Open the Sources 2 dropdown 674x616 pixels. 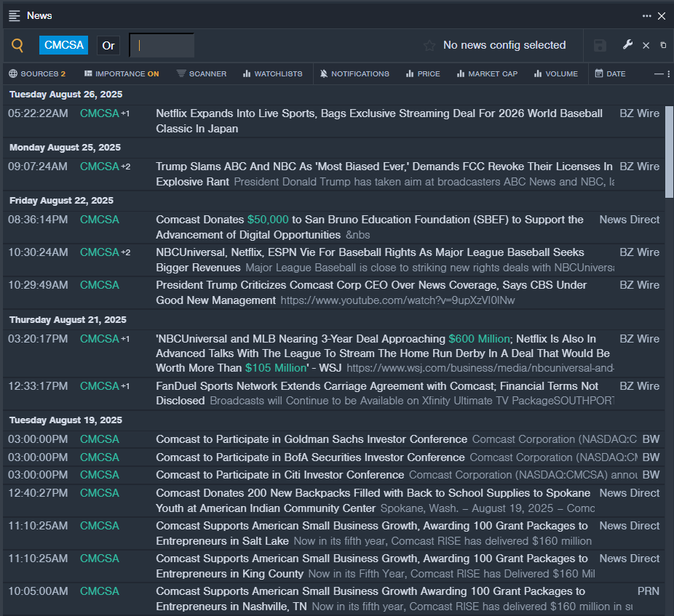point(37,74)
